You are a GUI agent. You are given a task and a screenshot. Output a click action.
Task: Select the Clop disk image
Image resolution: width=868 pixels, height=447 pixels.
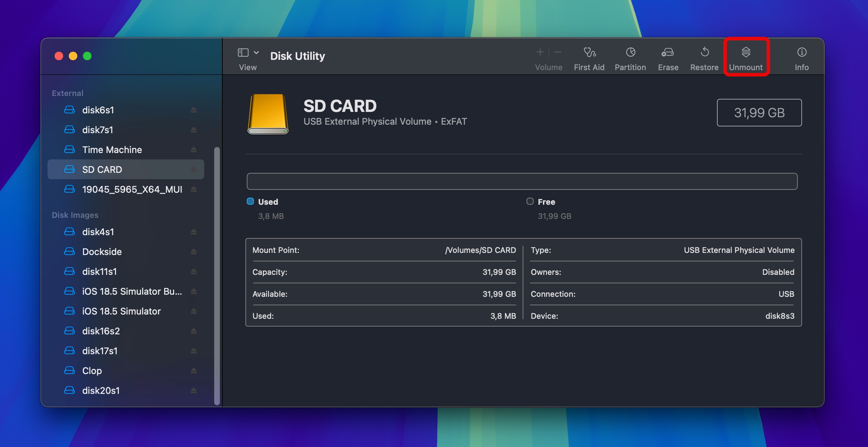92,371
